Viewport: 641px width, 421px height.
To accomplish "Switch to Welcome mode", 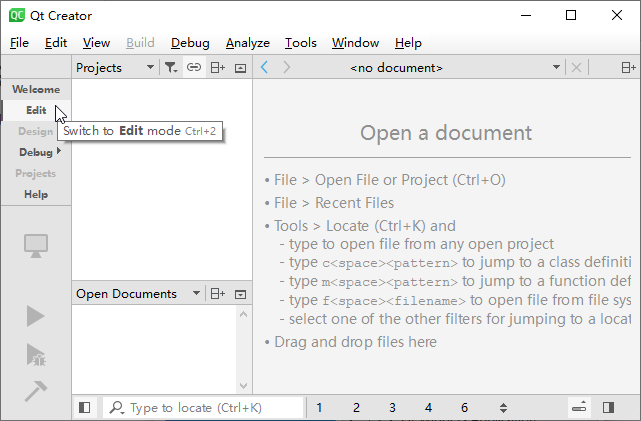I will [36, 89].
